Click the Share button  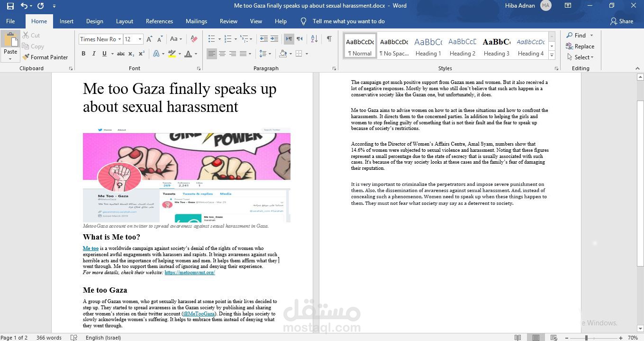pyautogui.click(x=622, y=21)
